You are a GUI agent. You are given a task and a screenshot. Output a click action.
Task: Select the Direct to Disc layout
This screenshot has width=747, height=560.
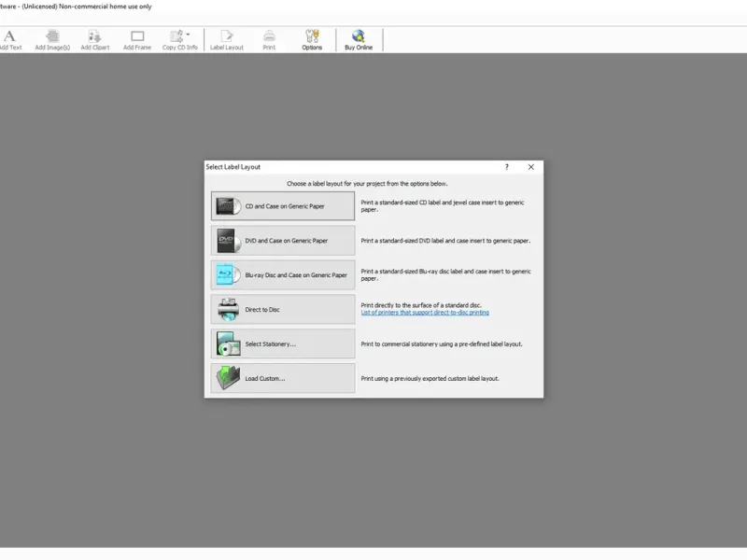coord(283,310)
